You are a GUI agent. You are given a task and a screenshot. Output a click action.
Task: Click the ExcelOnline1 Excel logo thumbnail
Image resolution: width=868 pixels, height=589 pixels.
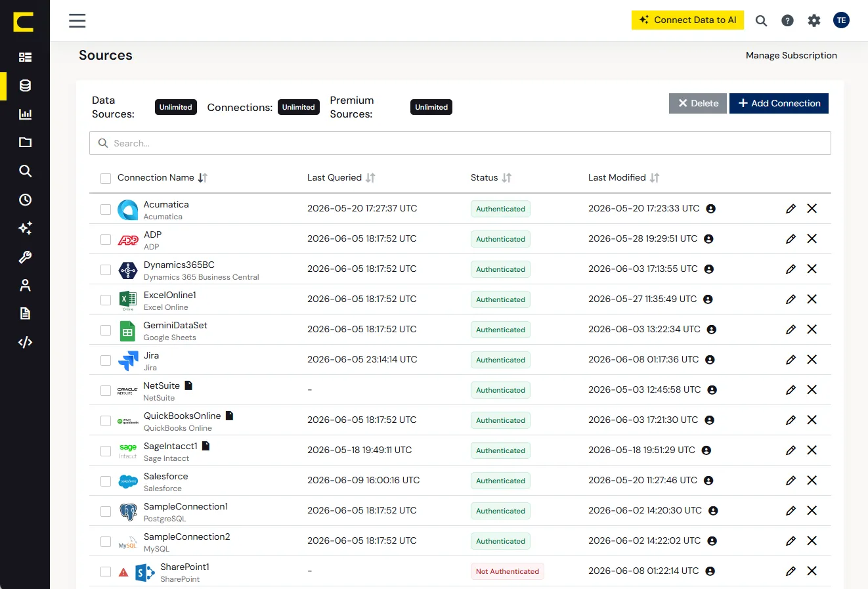coord(128,300)
